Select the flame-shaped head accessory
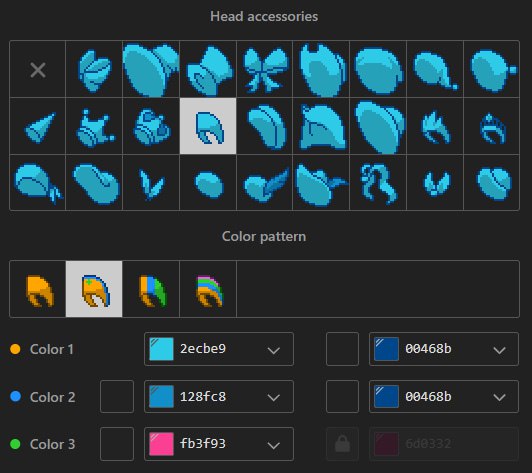The image size is (532, 473). coord(435,126)
